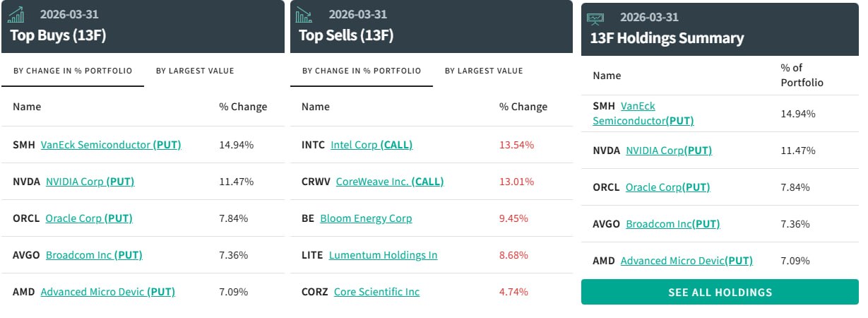Click the Top Buys bar chart icon
Viewport: 868px width, 318px height.
16,15
